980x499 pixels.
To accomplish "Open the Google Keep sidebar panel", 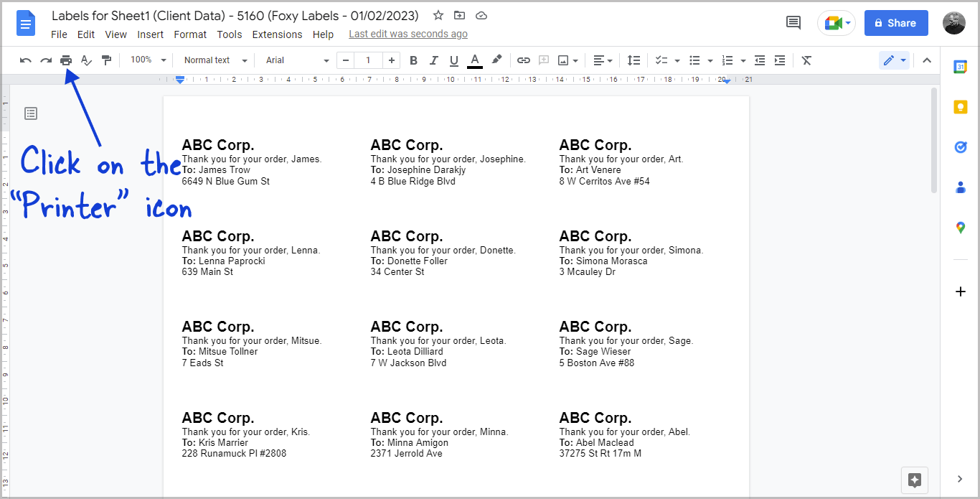I will coord(961,107).
